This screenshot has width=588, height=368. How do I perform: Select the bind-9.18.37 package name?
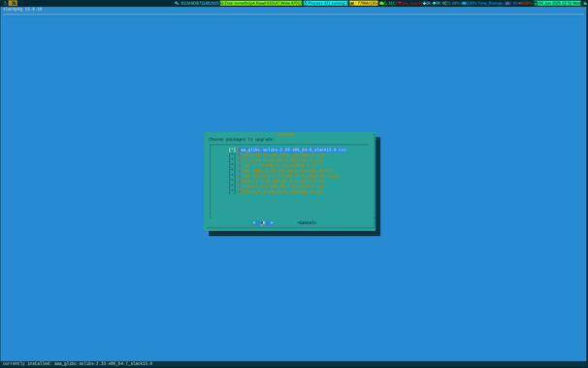[280, 155]
